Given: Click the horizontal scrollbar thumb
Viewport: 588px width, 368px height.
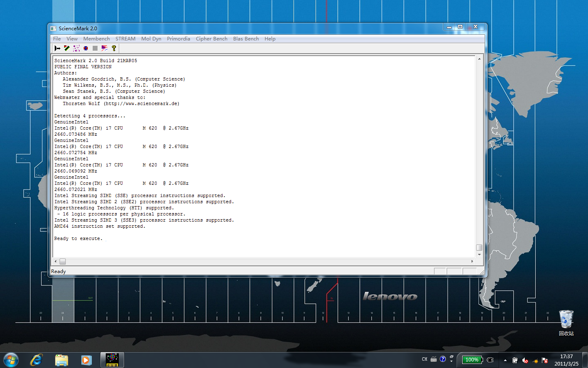Looking at the screenshot, I should click(62, 261).
